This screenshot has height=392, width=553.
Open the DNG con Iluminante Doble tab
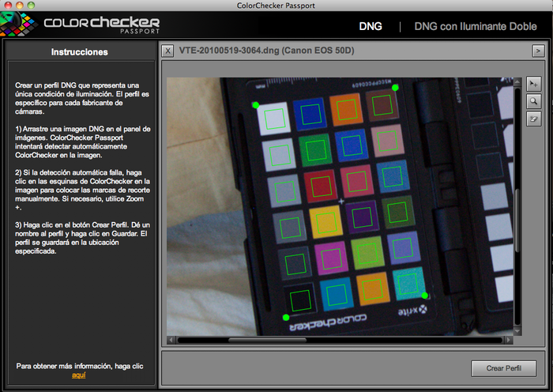476,26
